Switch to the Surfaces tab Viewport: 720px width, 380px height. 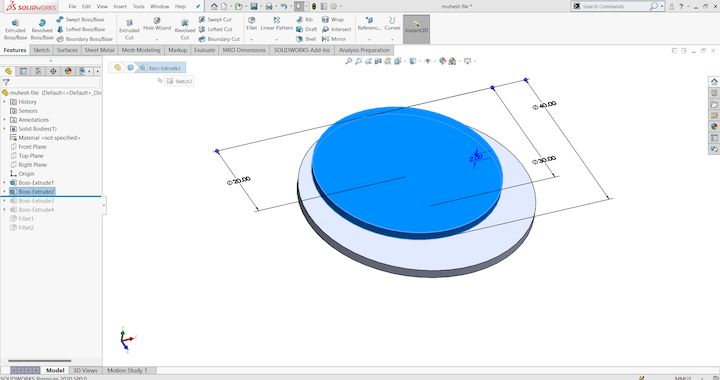67,50
